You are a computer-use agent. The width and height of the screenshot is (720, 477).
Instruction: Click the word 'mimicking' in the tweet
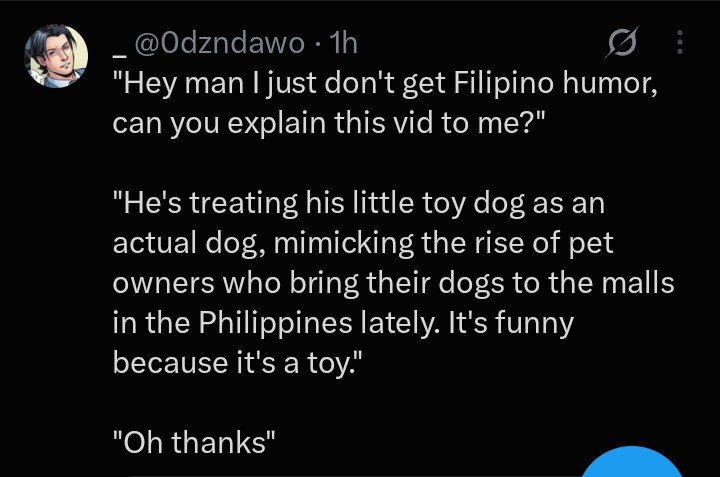pos(343,243)
